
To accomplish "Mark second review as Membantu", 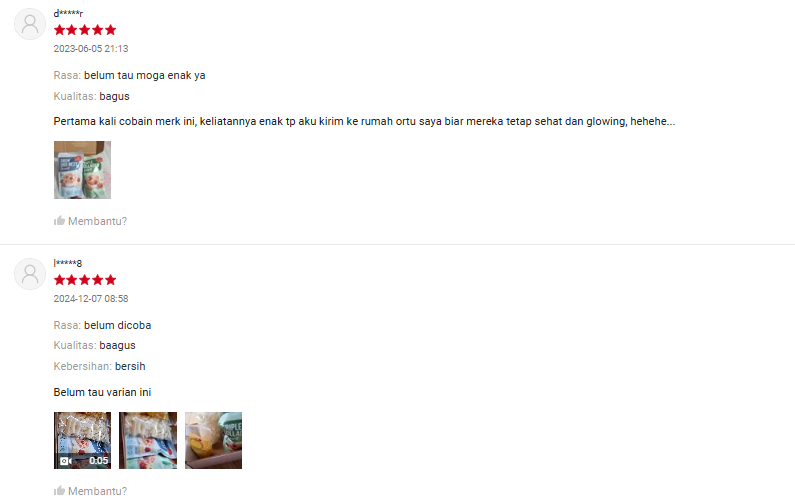I will pyautogui.click(x=90, y=491).
